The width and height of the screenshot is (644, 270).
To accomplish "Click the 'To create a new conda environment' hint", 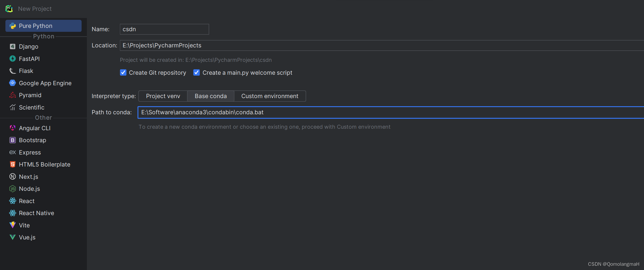I will click(264, 127).
